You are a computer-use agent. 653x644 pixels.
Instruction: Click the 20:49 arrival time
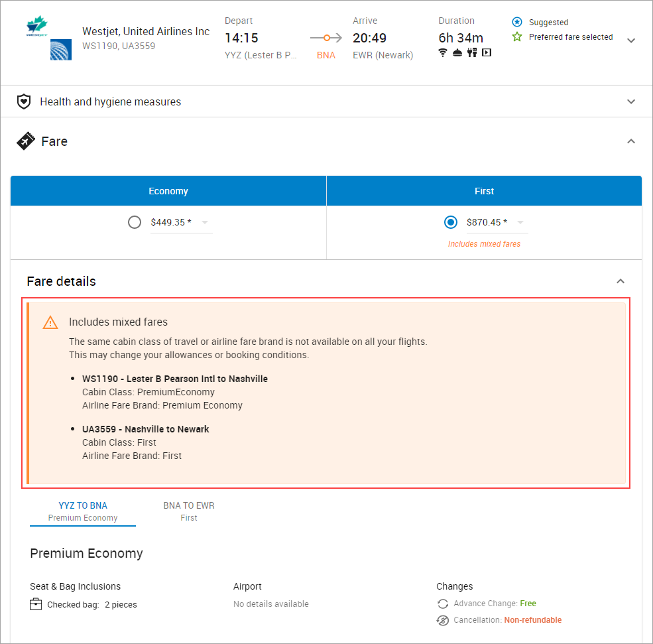click(369, 38)
